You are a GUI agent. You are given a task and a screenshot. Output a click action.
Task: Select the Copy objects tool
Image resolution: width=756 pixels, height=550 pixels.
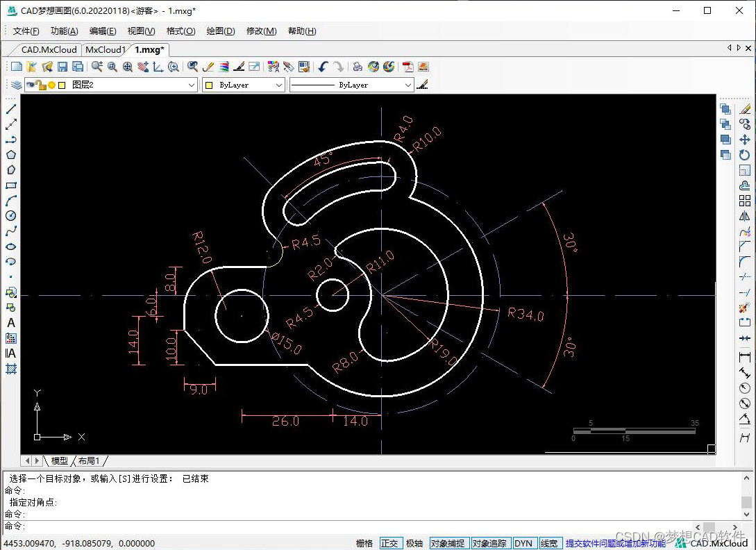click(745, 124)
